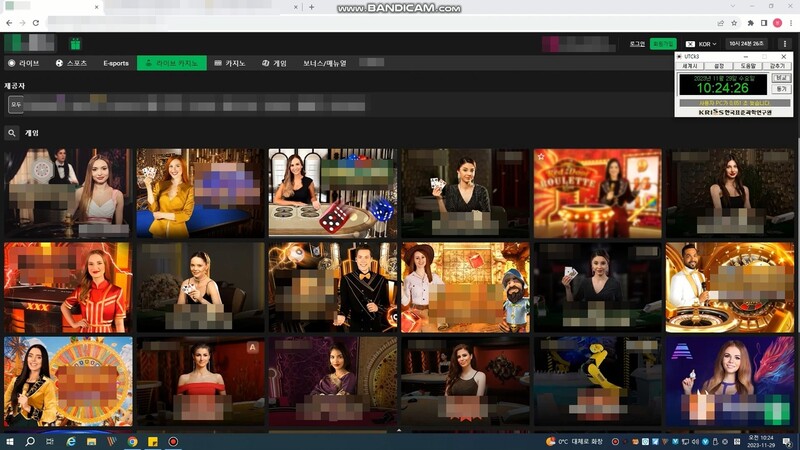Screen dimensions: 800x450
Task: Expand the KOR language dropdown
Action: coord(703,44)
